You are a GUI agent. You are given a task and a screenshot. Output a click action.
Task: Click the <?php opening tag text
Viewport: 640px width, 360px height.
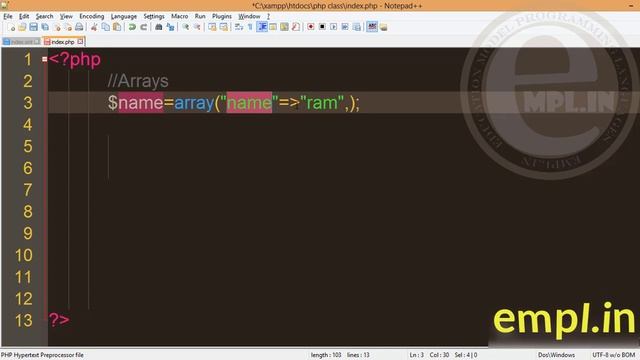pos(75,60)
